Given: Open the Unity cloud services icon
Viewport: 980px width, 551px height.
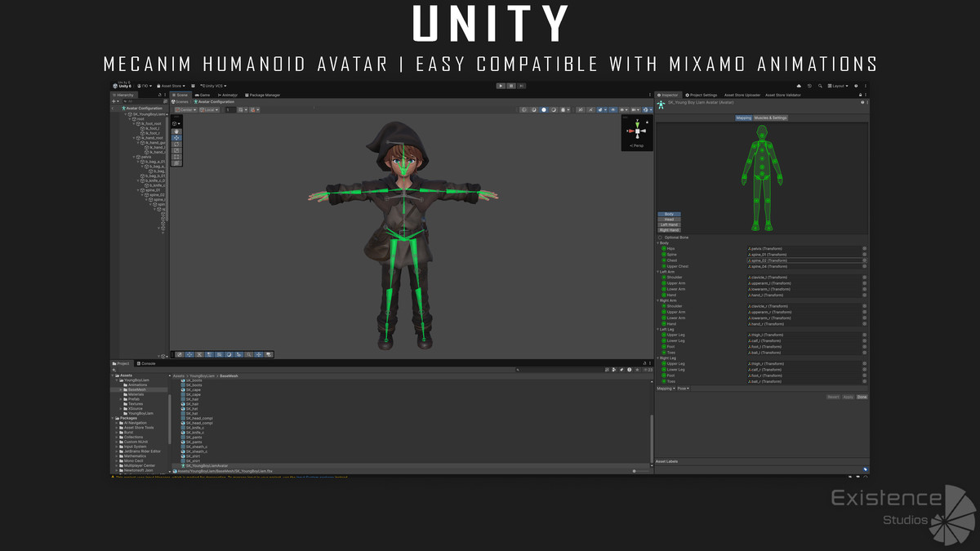Looking at the screenshot, I should [x=799, y=86].
